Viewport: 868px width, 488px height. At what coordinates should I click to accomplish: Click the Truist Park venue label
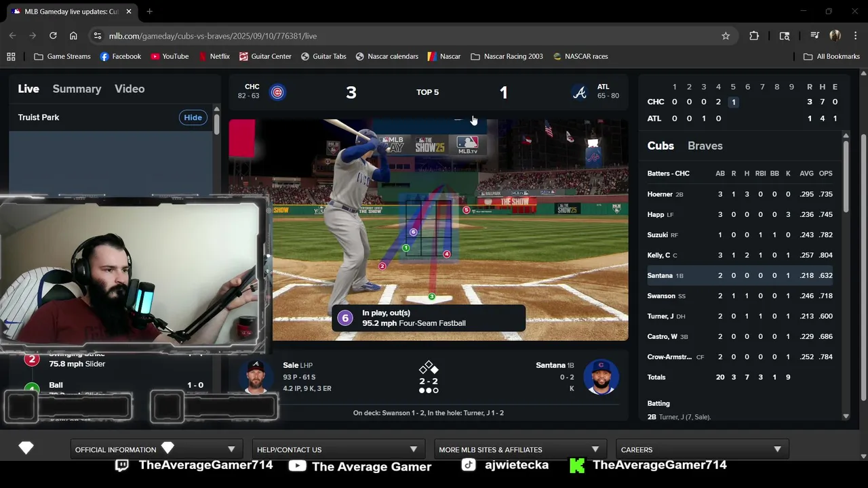pos(39,117)
